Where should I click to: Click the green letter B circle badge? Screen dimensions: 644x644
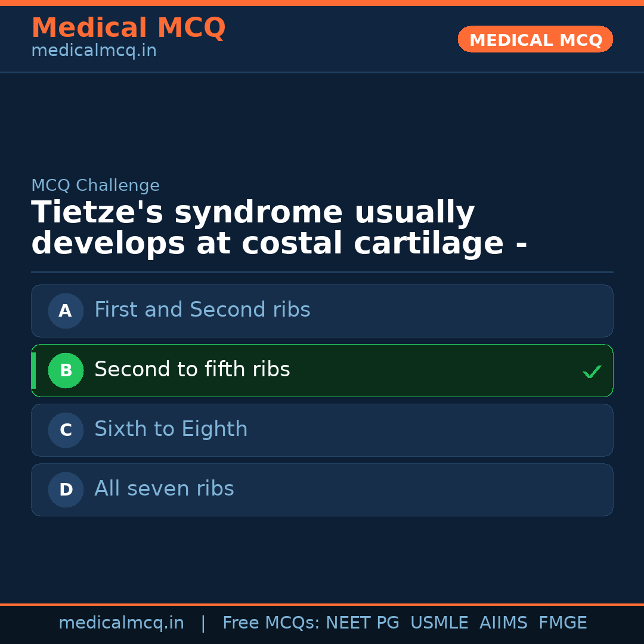coord(66,370)
